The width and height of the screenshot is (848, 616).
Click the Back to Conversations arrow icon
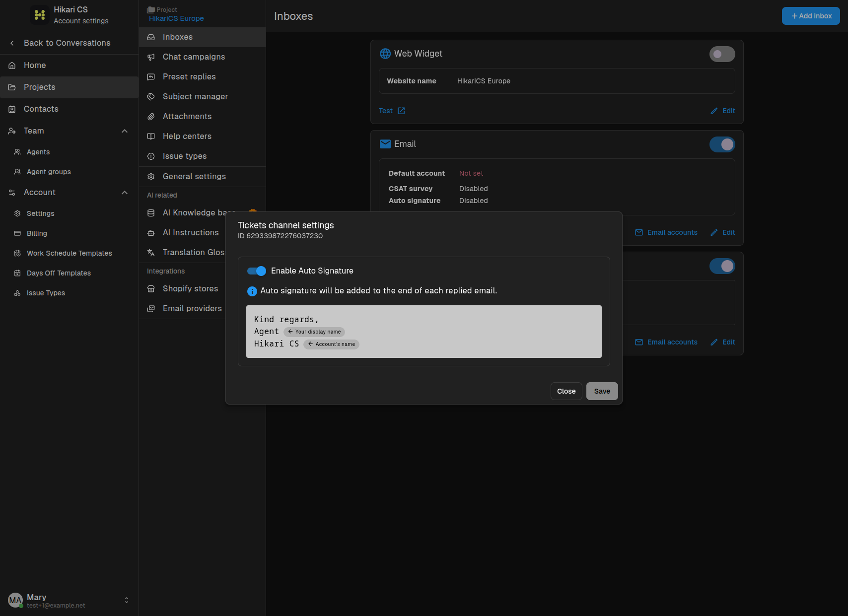click(x=12, y=43)
